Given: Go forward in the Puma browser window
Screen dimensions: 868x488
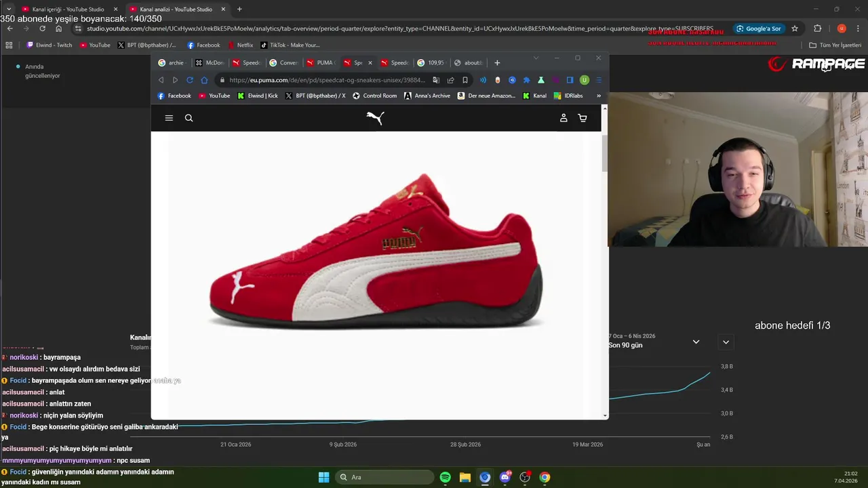Looking at the screenshot, I should point(175,80).
